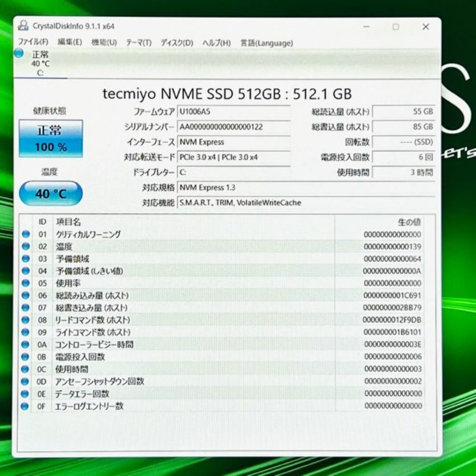476x476 pixels.
Task: Click the status orb for row 0E
Action: point(25,394)
